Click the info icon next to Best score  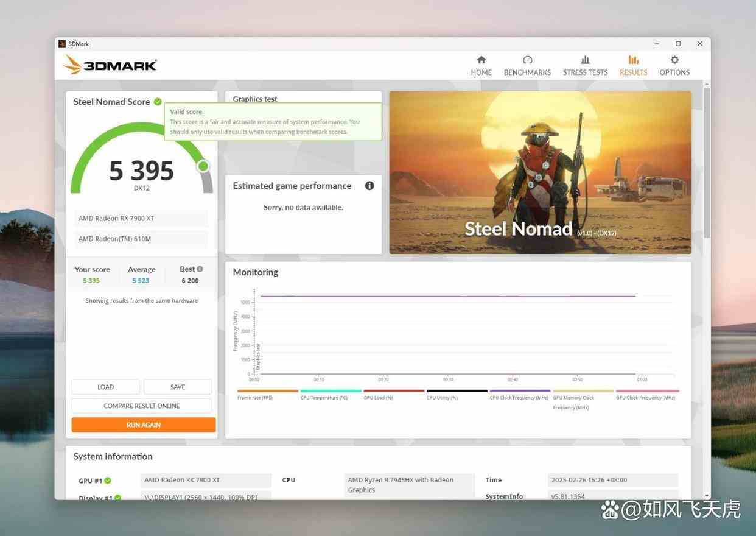click(x=199, y=269)
